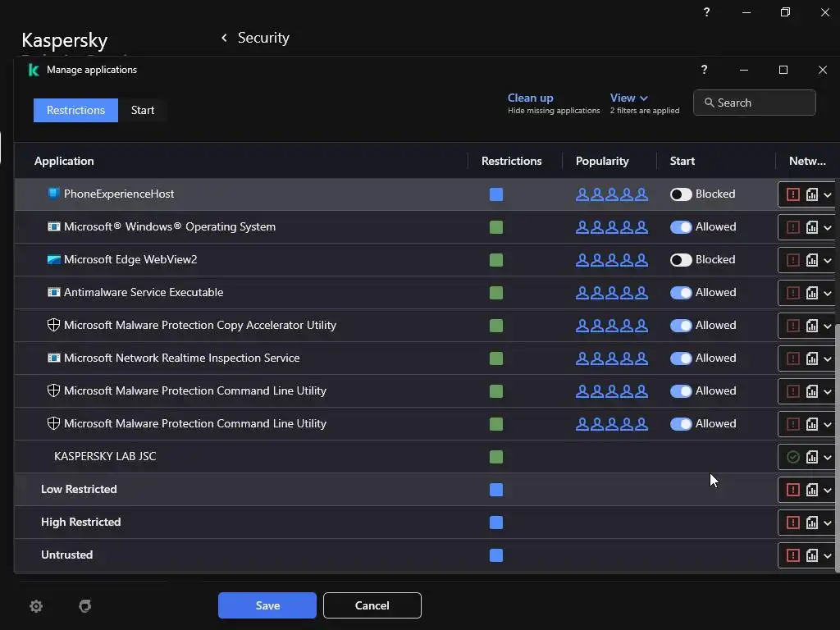840x630 pixels.
Task: Expand network dropdown for Microsoft® Windows® Operating System
Action: pyautogui.click(x=827, y=227)
